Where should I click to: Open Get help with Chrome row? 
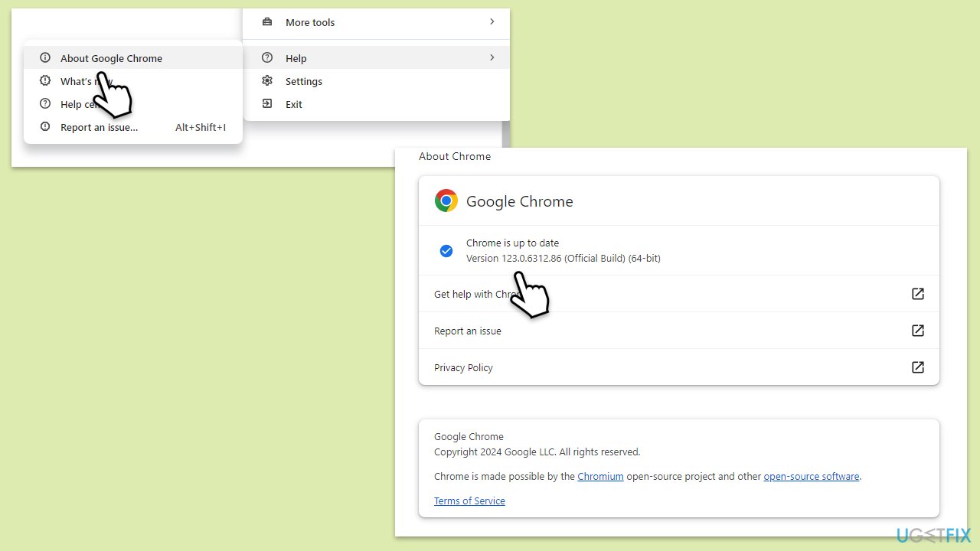click(x=679, y=294)
